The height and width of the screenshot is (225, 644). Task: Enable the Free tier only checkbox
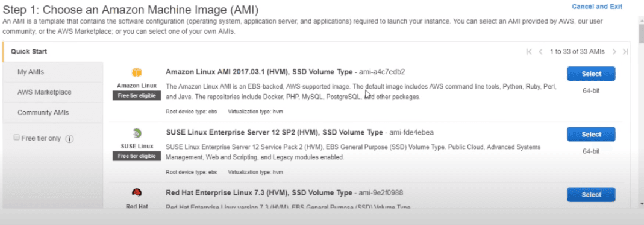click(x=17, y=138)
